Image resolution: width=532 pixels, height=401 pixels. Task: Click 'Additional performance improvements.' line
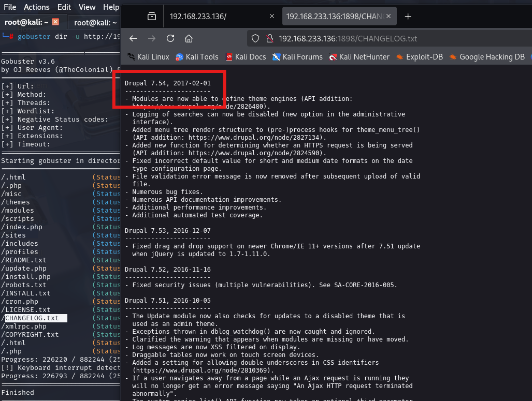[x=196, y=207]
